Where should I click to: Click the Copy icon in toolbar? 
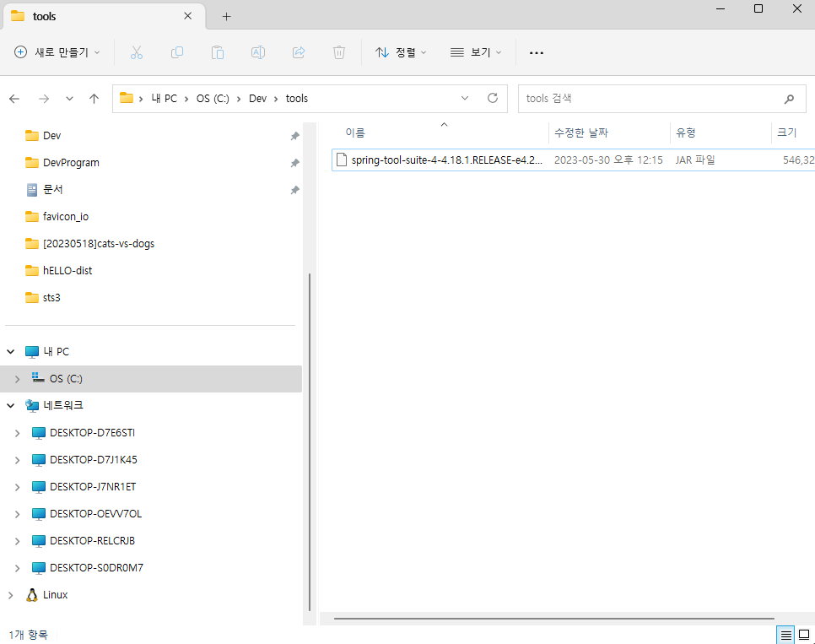(x=176, y=52)
